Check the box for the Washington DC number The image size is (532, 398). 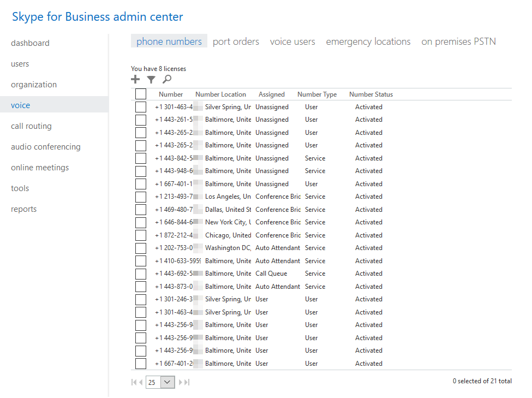(140, 247)
